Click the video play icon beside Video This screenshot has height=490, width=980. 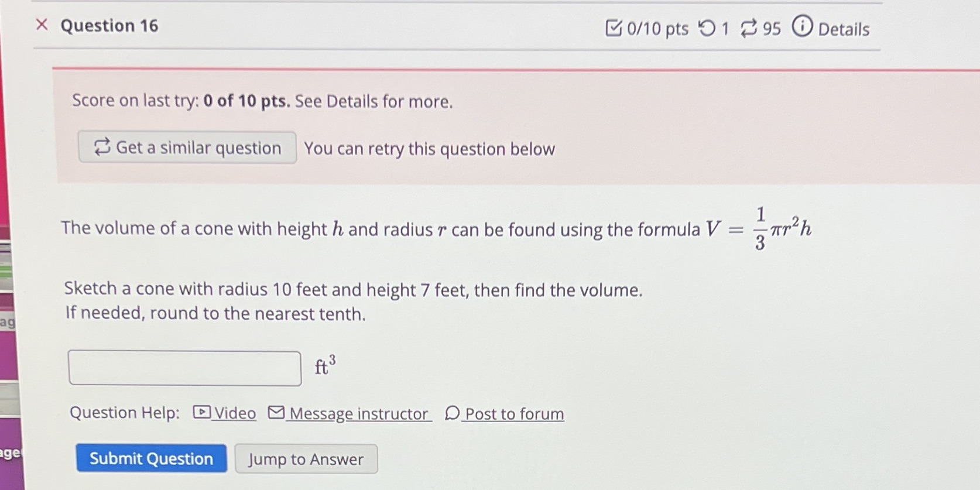coord(201,413)
